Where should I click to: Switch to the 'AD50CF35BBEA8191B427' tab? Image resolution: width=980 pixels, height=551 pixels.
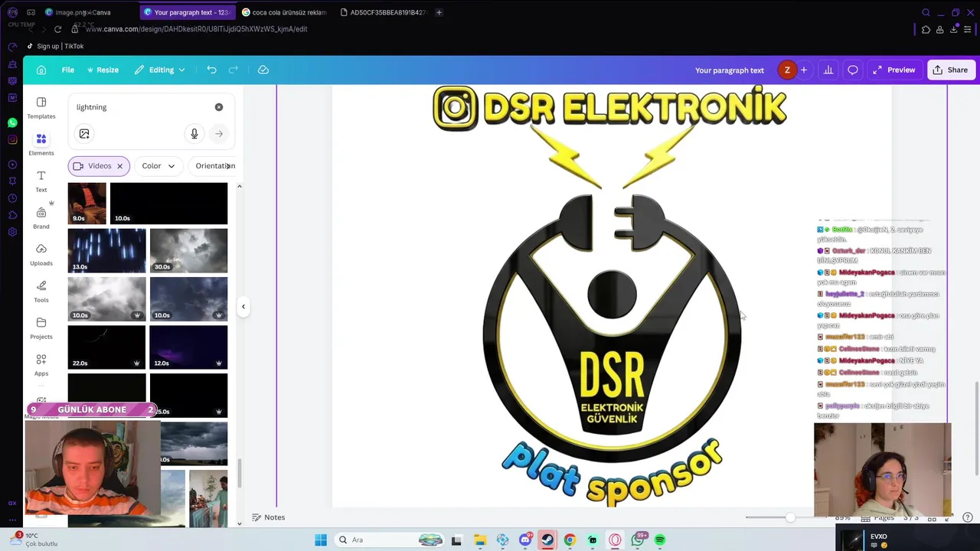point(384,12)
